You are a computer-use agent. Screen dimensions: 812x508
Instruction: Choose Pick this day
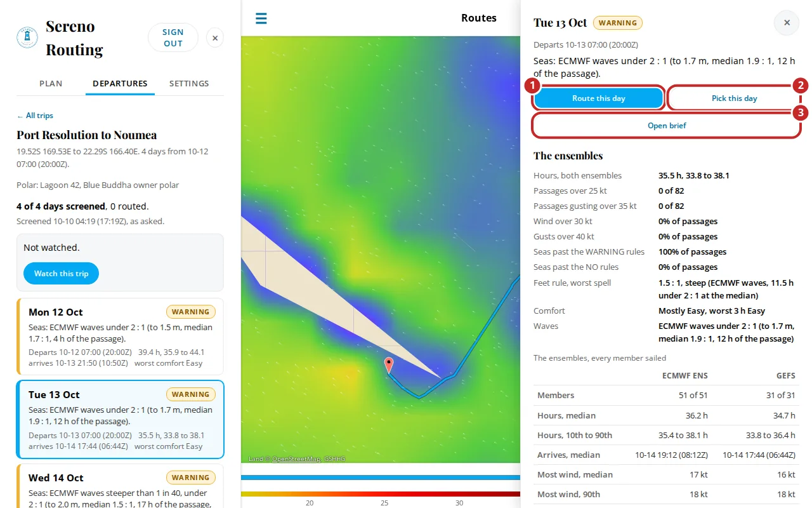(x=734, y=98)
